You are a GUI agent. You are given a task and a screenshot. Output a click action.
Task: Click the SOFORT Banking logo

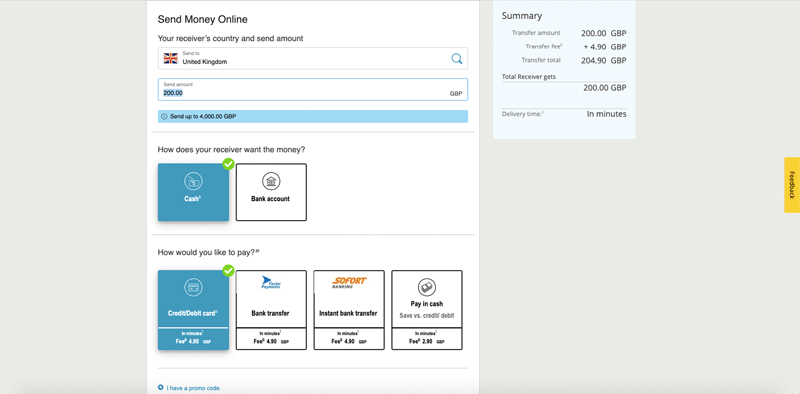click(x=349, y=283)
